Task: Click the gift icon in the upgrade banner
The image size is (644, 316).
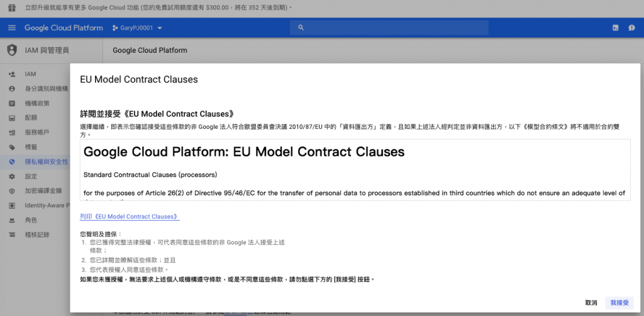Action: 12,8
